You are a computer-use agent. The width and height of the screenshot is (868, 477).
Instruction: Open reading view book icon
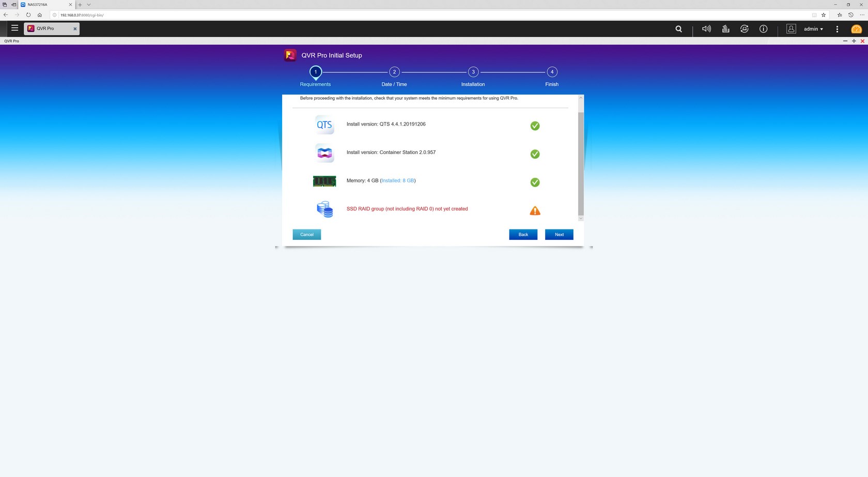coord(814,15)
